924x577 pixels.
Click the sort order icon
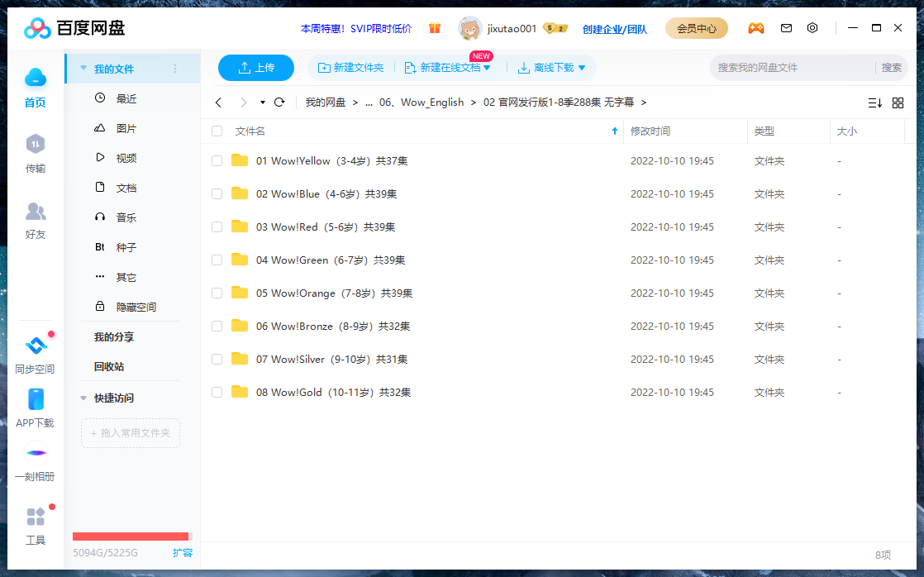874,103
